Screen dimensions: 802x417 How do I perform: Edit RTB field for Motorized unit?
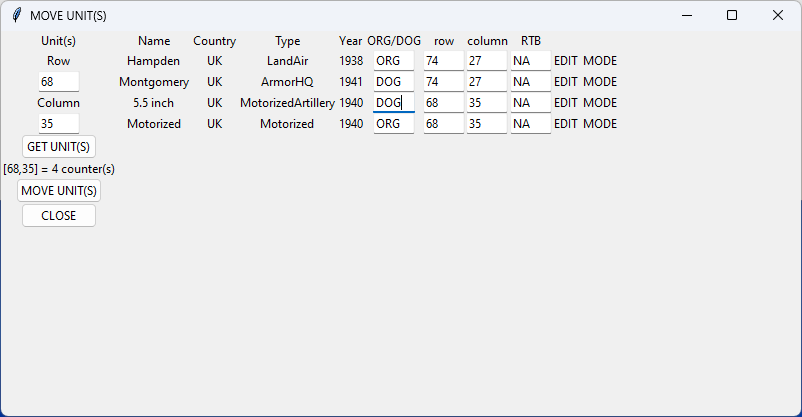pos(530,124)
